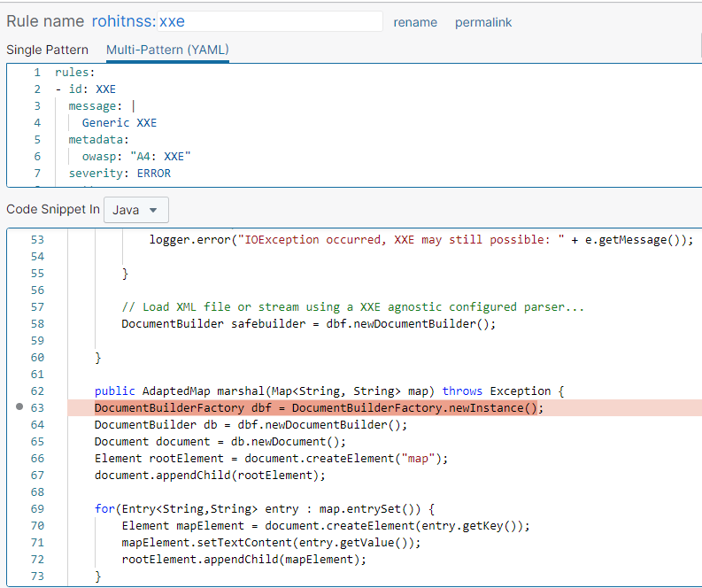Click the for loop over map.entrySet()
This screenshot has width=702, height=588.
[x=265, y=509]
